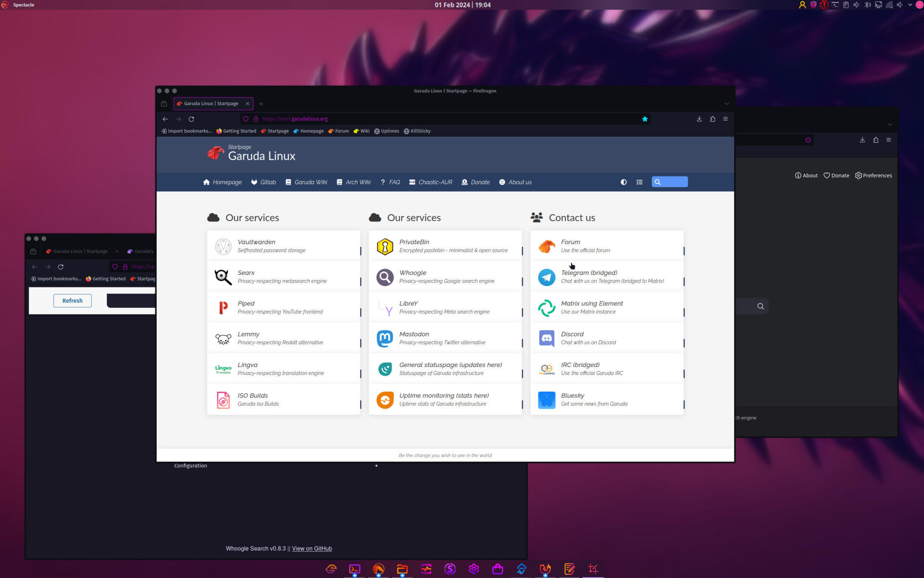Click Getting Started bookmark in front window
The width and height of the screenshot is (924, 578).
236,131
